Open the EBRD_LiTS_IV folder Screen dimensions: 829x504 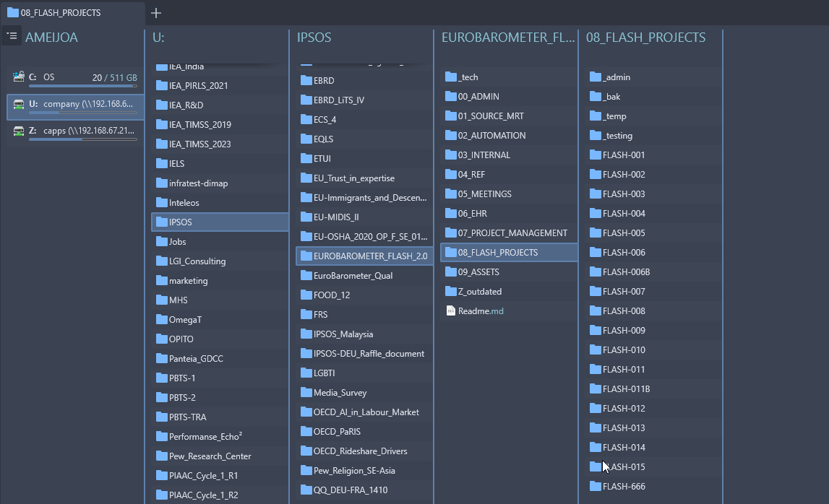[364, 100]
